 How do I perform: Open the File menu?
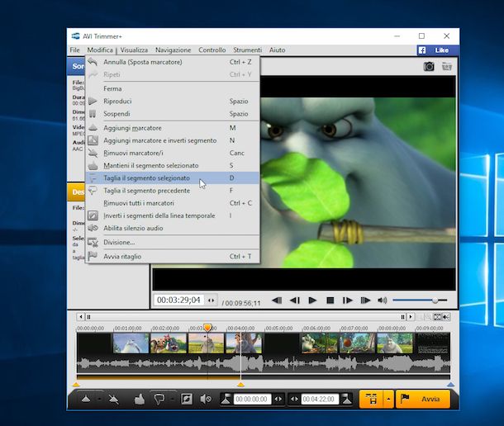(74, 50)
